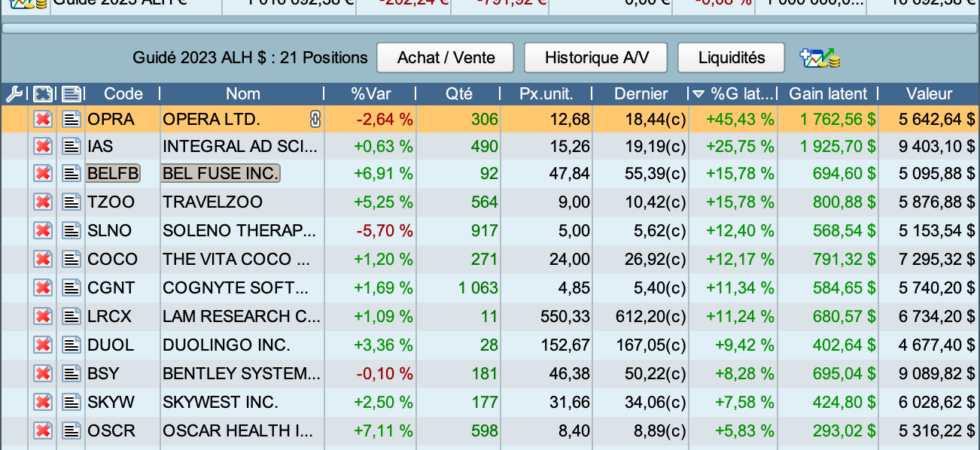
Task: Delete the SLNO position with red X
Action: tap(42, 231)
